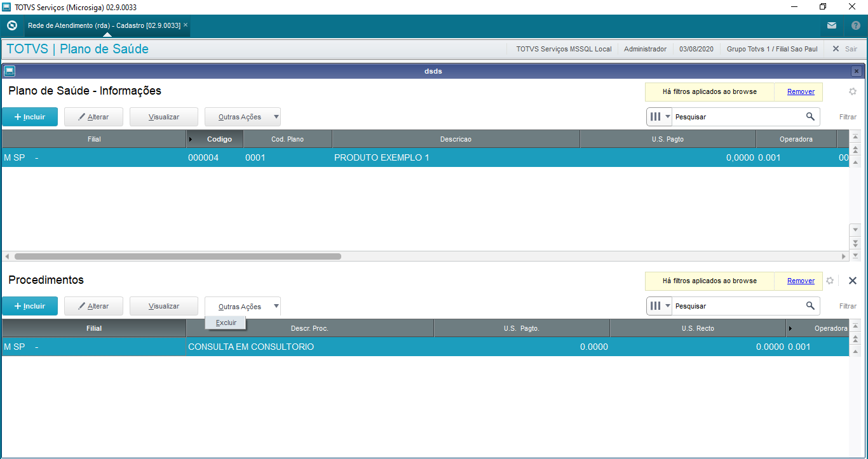Focus the Pesquisar field in Plano de Saúde panel
Viewport: 868px width, 459px height.
738,117
